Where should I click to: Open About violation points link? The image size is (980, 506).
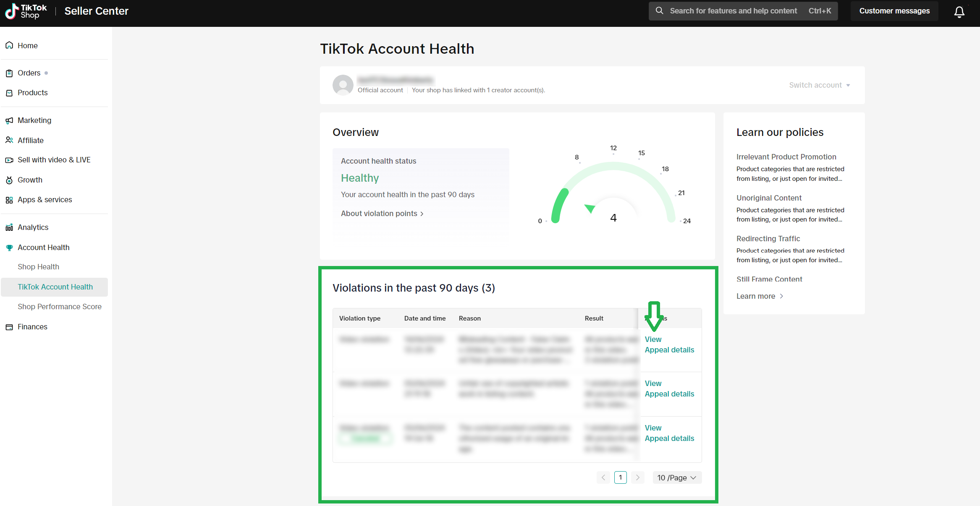coord(382,214)
